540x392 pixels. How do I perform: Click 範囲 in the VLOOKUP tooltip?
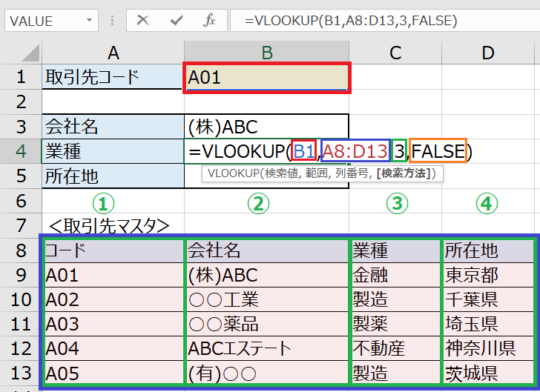tap(316, 173)
